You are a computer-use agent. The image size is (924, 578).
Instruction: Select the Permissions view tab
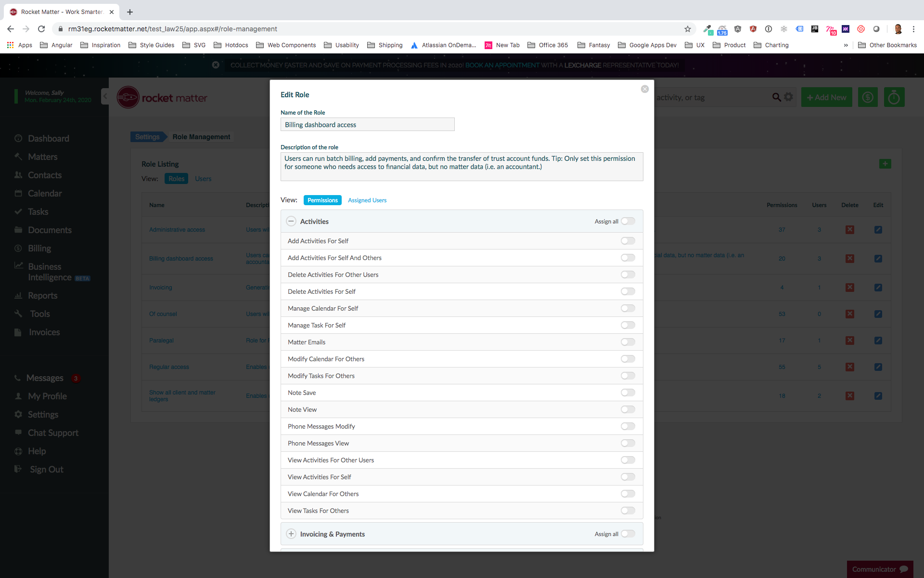point(322,200)
